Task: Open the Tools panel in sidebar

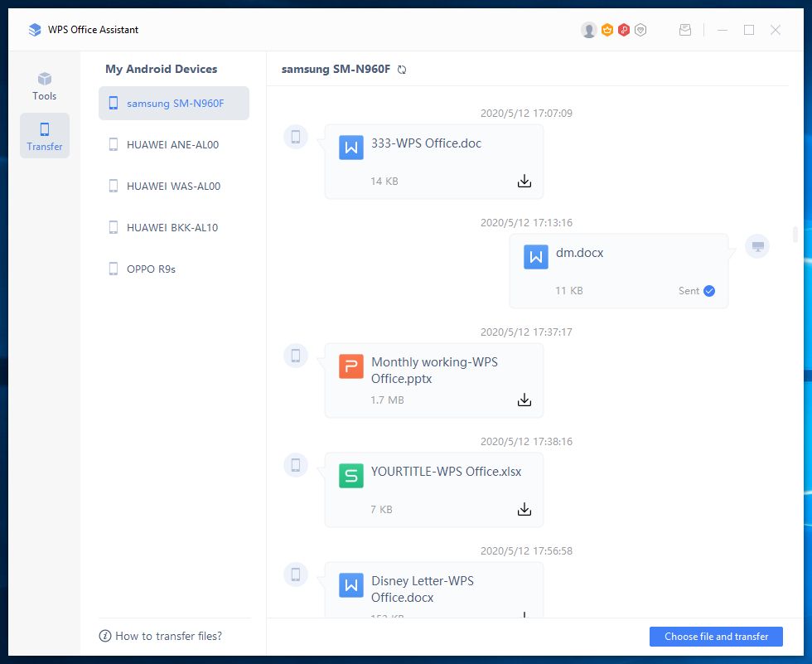Action: point(45,86)
